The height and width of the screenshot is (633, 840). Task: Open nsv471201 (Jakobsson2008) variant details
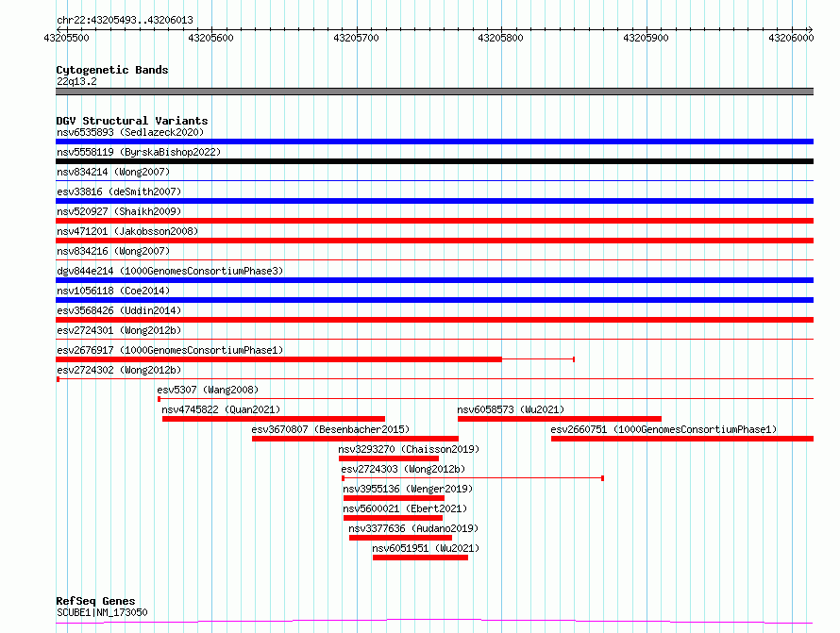pyautogui.click(x=127, y=231)
